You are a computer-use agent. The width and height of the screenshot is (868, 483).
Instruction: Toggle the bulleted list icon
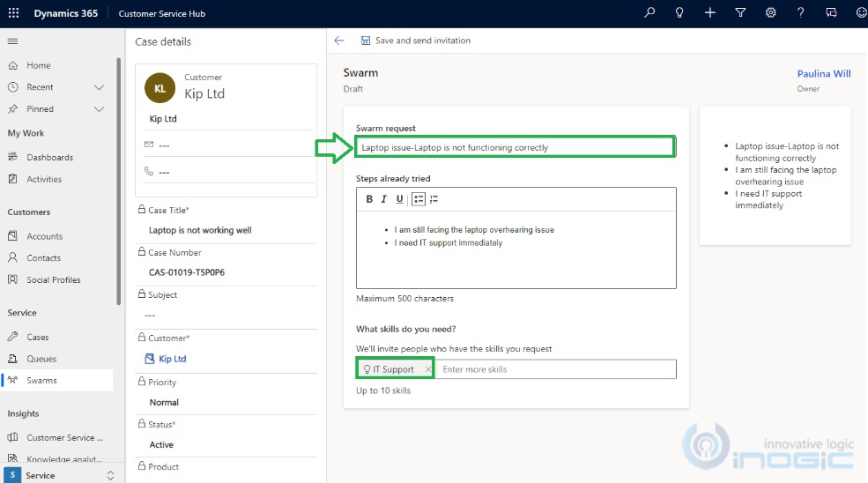pyautogui.click(x=419, y=199)
